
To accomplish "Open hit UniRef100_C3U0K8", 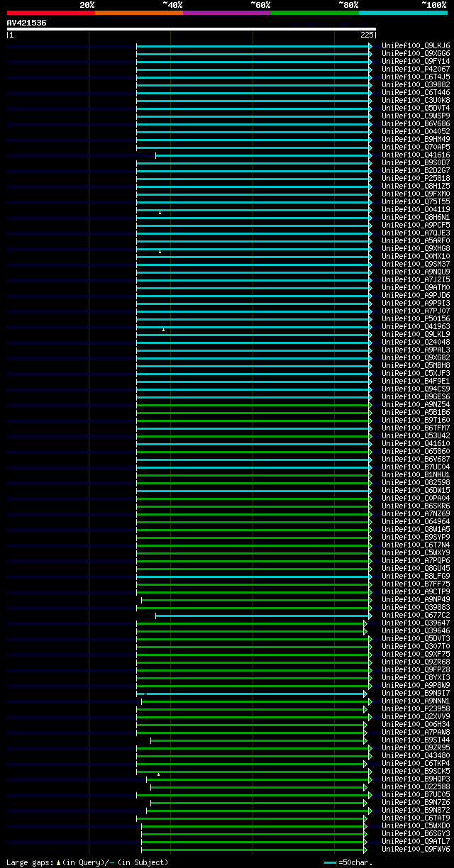I will pyautogui.click(x=416, y=100).
